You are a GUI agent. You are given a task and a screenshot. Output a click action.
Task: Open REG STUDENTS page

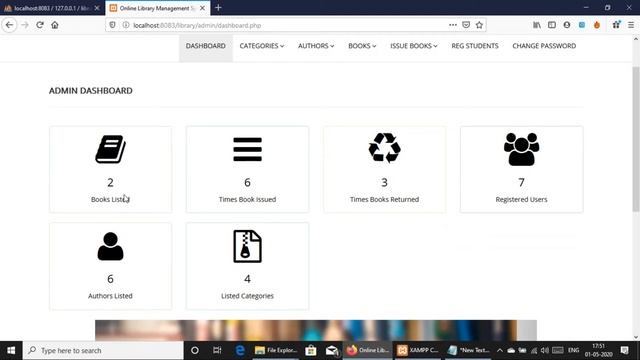(x=475, y=46)
